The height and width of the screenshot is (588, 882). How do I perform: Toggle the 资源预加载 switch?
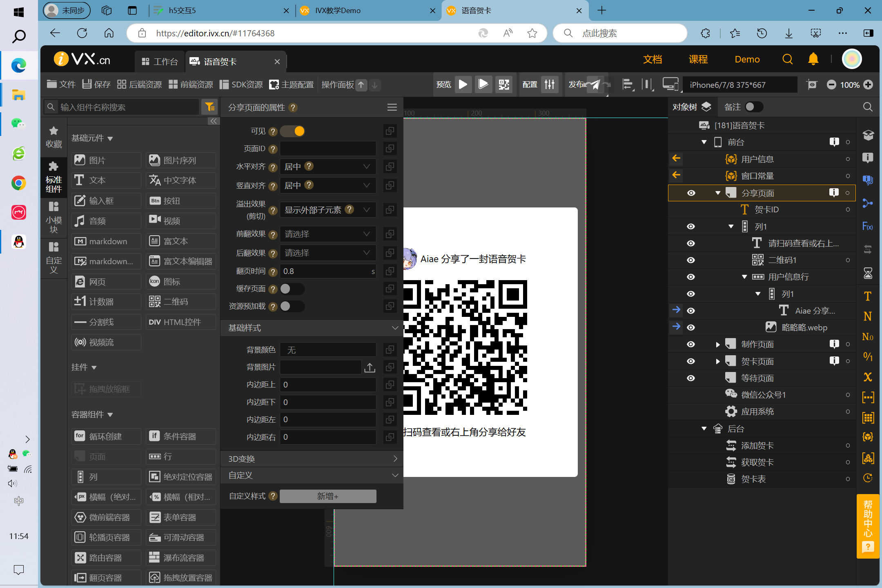tap(292, 306)
